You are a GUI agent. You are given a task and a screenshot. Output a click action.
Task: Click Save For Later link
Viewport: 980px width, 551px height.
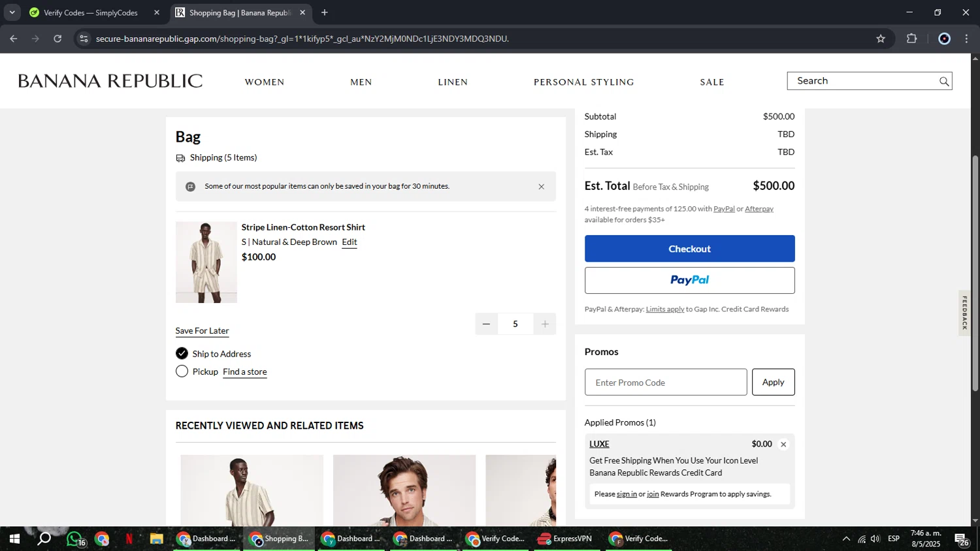(x=202, y=331)
